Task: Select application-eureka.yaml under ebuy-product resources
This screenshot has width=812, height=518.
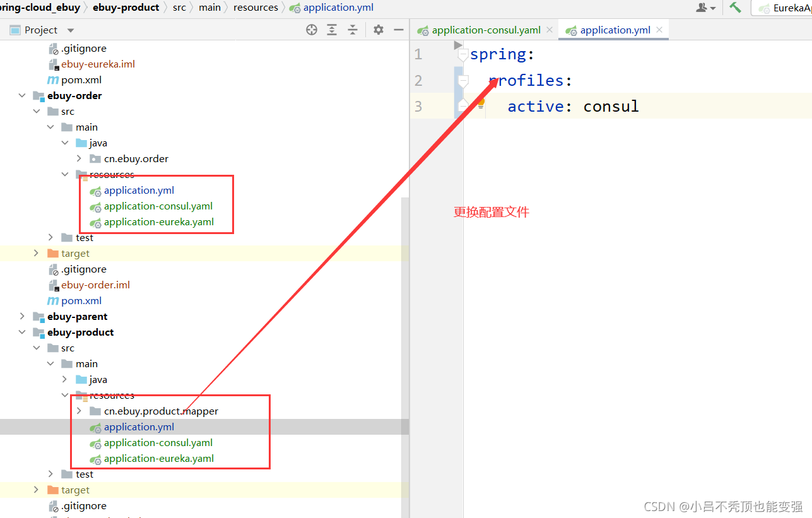Action: coord(159,459)
